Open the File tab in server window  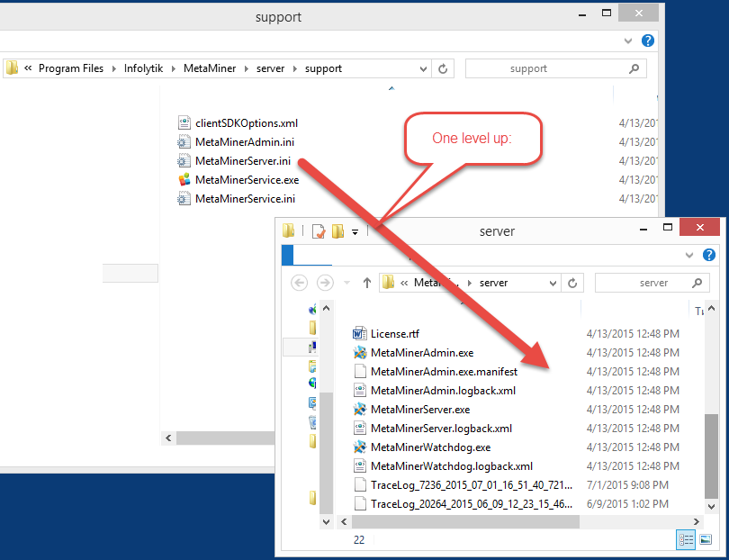[x=287, y=255]
